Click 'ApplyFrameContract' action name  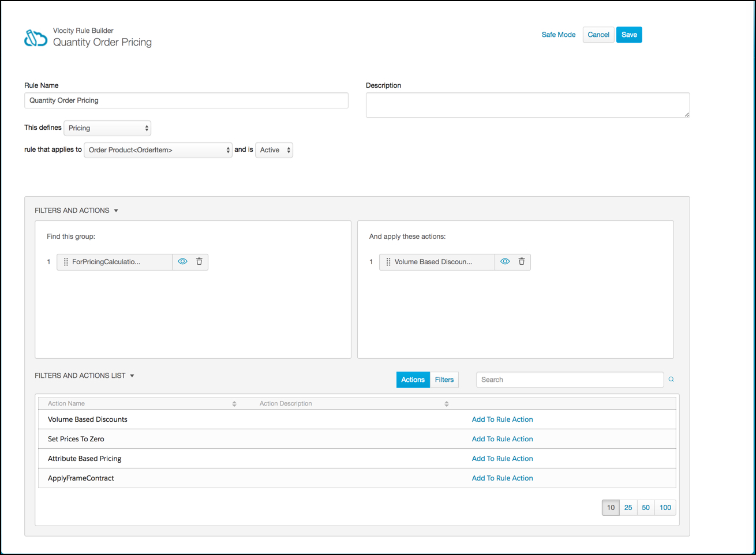click(x=81, y=478)
